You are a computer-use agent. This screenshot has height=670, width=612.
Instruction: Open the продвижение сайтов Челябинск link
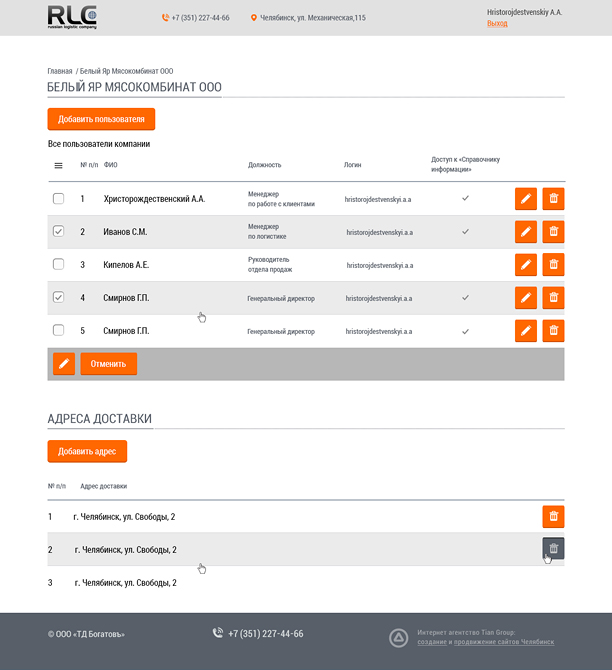pyautogui.click(x=504, y=642)
